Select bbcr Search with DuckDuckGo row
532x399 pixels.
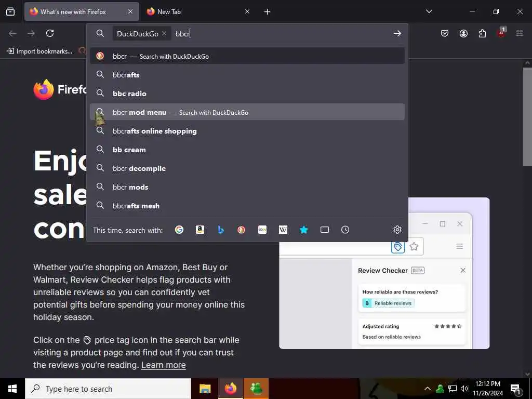(x=247, y=56)
